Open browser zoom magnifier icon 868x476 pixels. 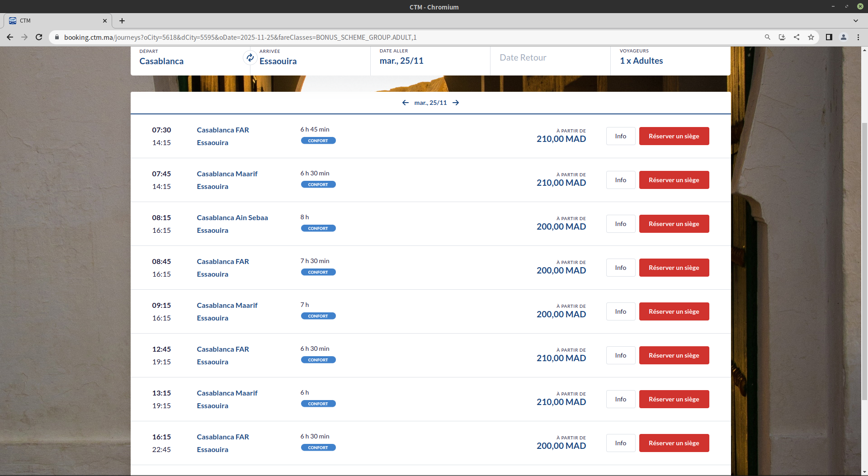click(767, 37)
